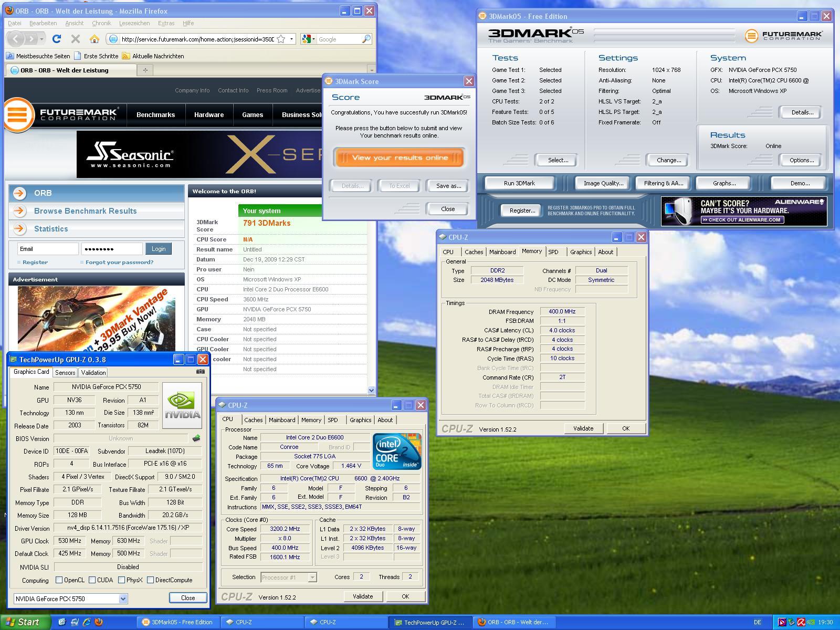Click the Google search field in Firefox

[339, 39]
